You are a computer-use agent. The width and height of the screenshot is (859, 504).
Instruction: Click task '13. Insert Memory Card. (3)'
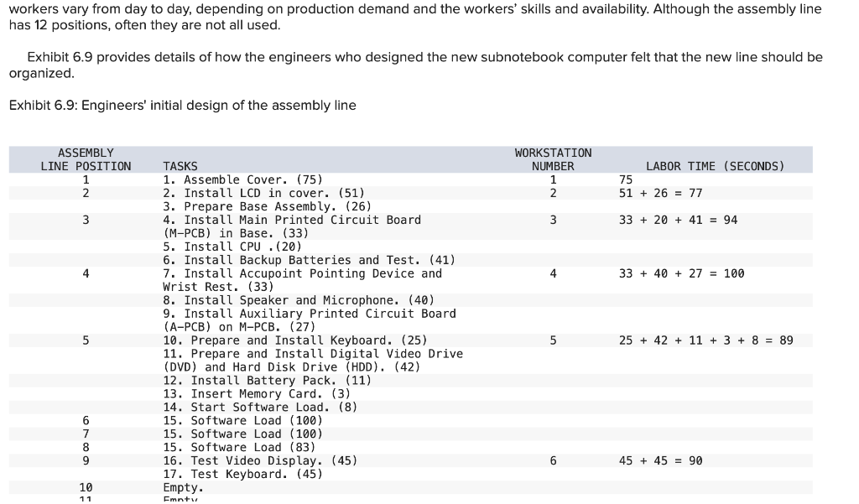pos(257,393)
